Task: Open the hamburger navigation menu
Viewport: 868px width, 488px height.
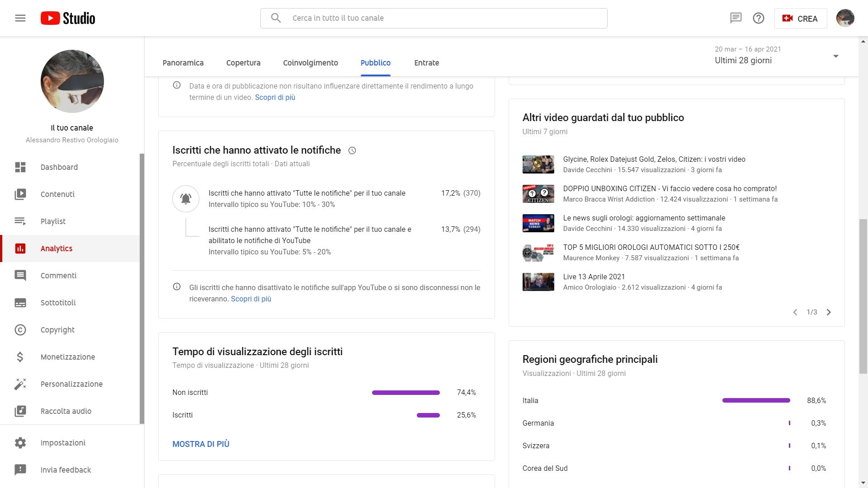Action: pyautogui.click(x=20, y=18)
